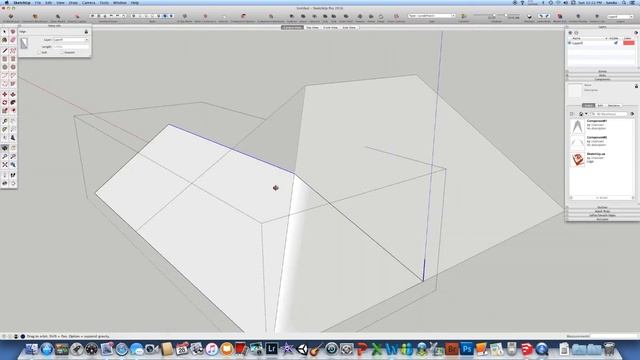The height and width of the screenshot is (360, 640).
Task: Open the Window menu
Action: (120, 2)
